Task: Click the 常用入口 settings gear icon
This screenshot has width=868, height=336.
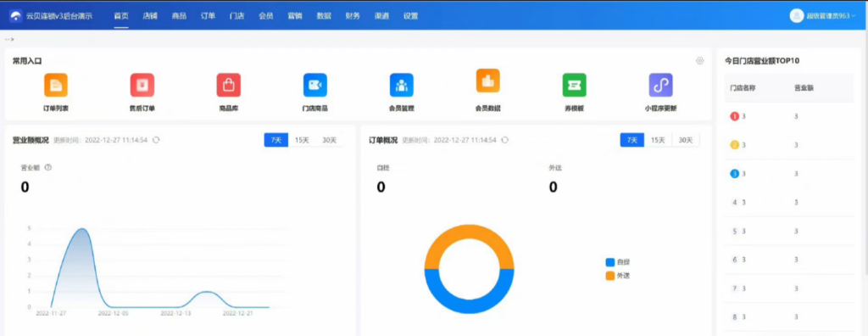Action: [699, 61]
